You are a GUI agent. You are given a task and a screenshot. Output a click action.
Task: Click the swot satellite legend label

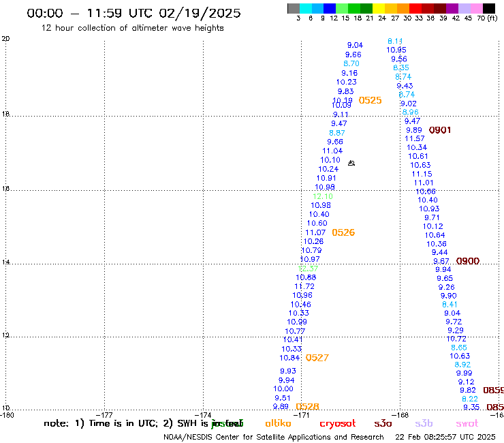pyautogui.click(x=467, y=423)
